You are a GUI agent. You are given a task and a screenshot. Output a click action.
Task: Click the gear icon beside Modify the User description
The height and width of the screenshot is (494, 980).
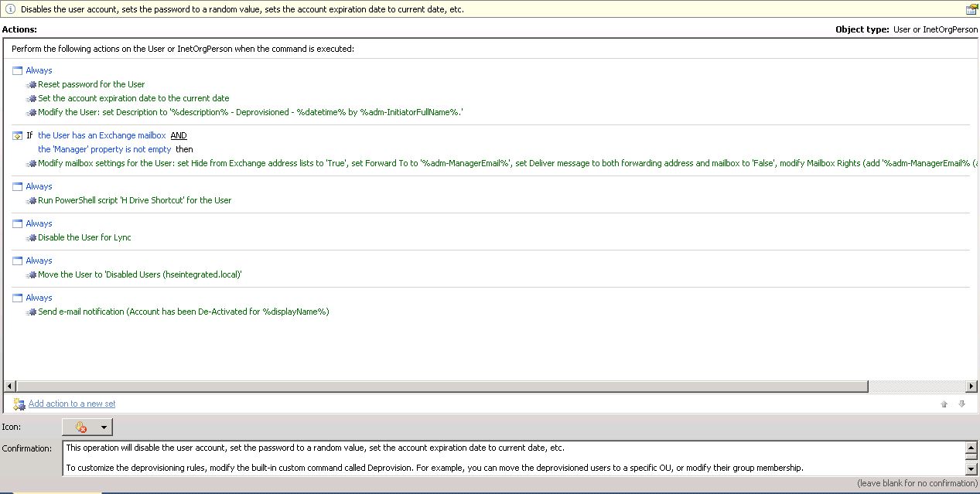tap(32, 113)
